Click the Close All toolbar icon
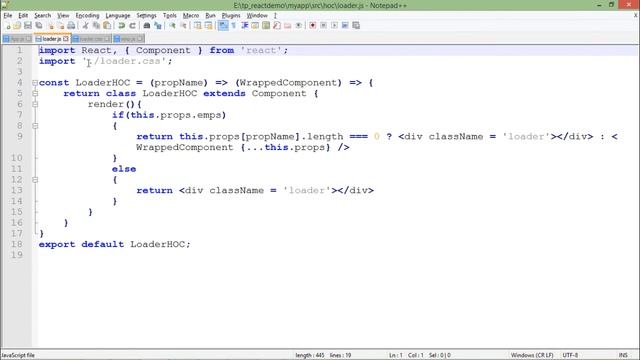This screenshot has height=360, width=640. (x=60, y=26)
